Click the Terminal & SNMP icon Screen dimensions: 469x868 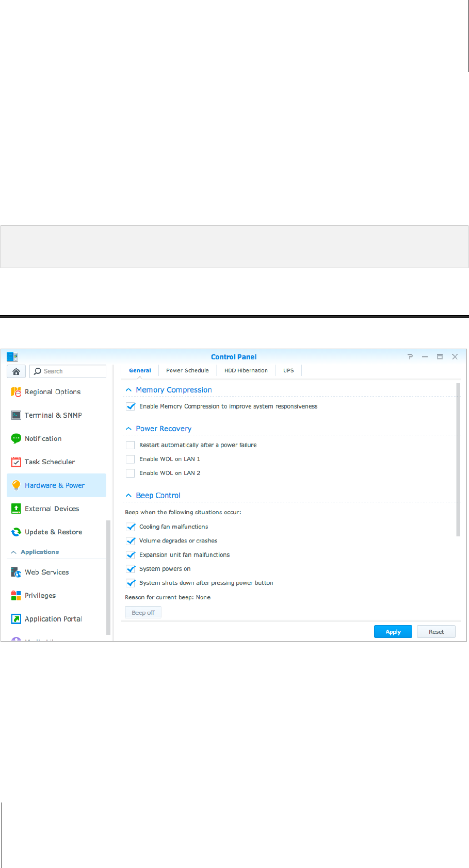coord(16,415)
